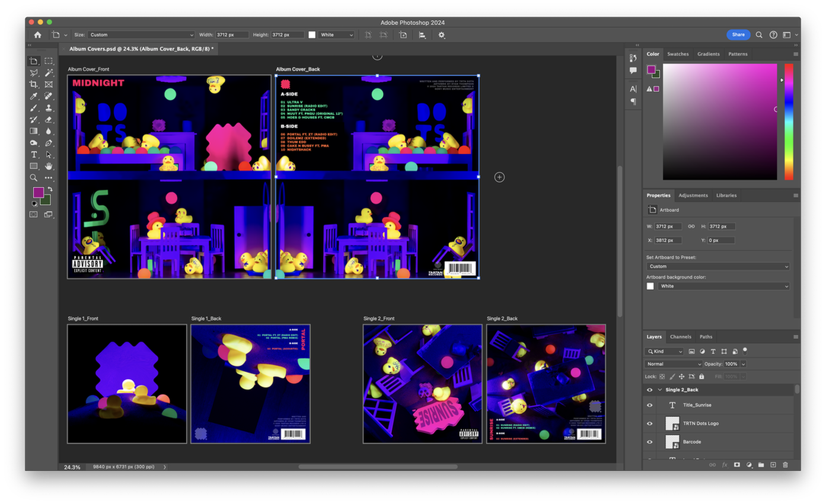Screen dimensions: 826x504
Task: Select the Spot Healing Brush tool
Action: coord(49,96)
